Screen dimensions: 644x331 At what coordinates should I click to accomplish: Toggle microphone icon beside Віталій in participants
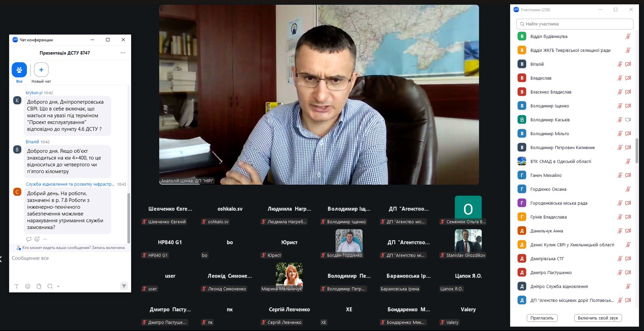tap(620, 64)
